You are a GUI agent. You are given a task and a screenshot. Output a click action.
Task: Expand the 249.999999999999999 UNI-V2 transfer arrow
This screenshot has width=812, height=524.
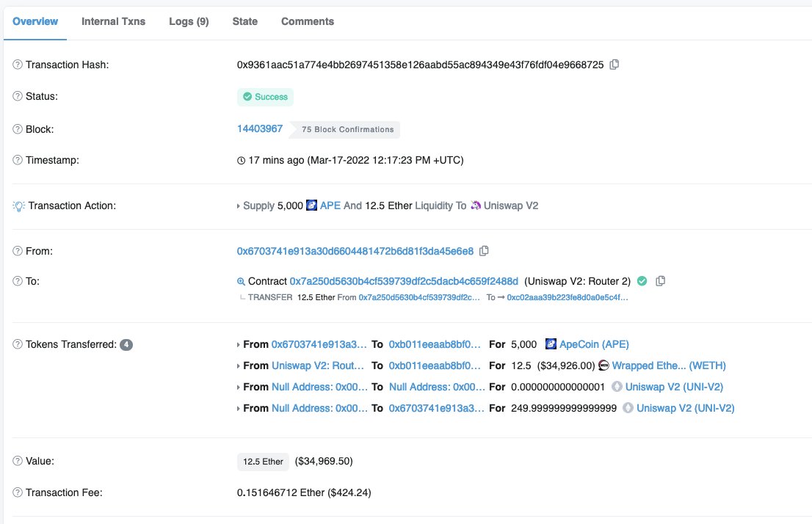(238, 409)
